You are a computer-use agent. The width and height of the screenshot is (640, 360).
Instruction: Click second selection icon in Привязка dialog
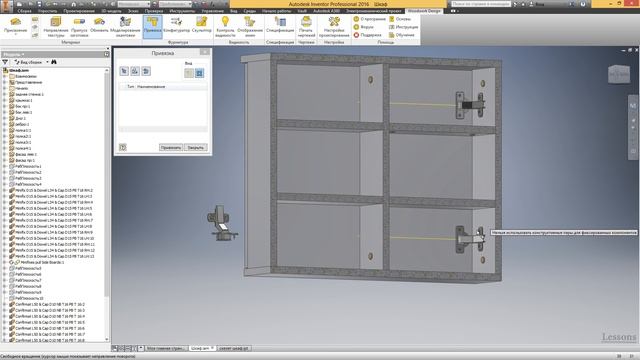click(135, 71)
